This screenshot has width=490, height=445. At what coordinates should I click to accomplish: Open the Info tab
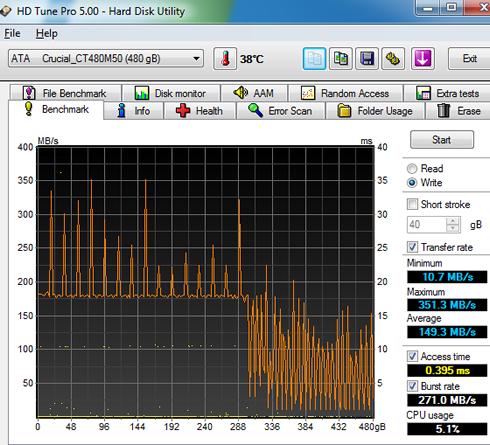[x=134, y=111]
